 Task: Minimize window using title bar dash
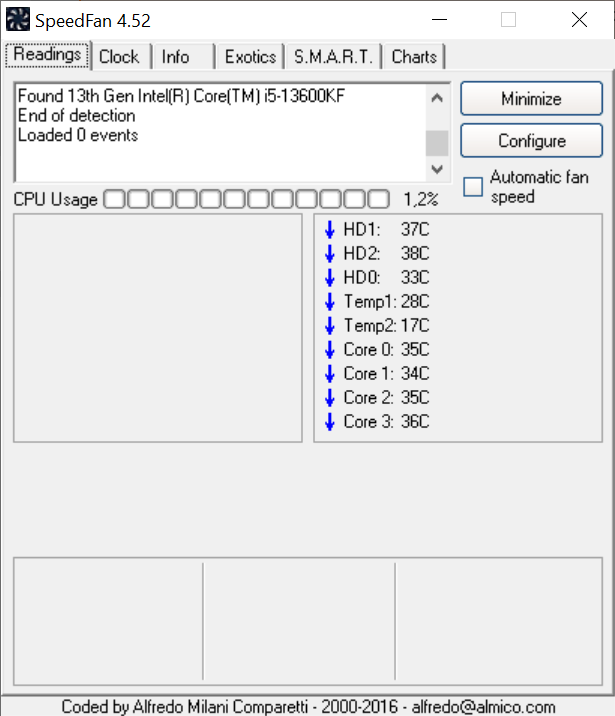[x=439, y=20]
